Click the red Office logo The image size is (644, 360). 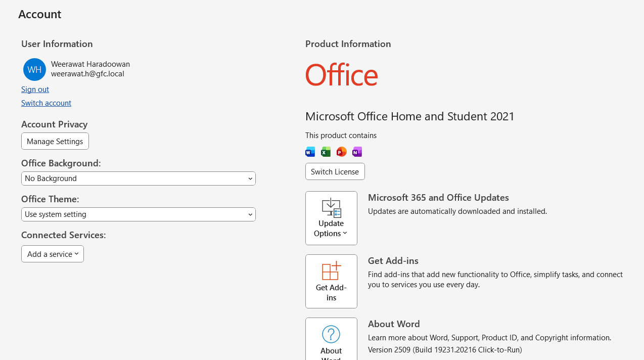click(x=342, y=75)
